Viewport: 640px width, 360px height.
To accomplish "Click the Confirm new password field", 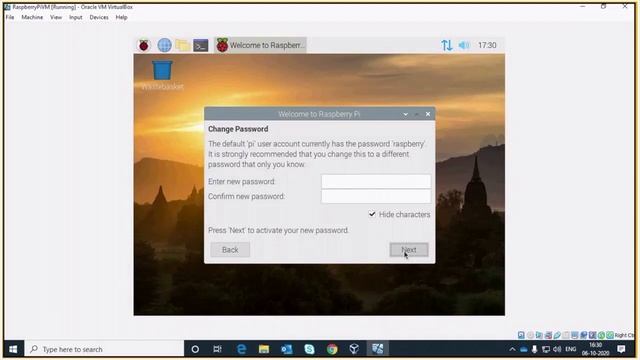I will (x=376, y=196).
